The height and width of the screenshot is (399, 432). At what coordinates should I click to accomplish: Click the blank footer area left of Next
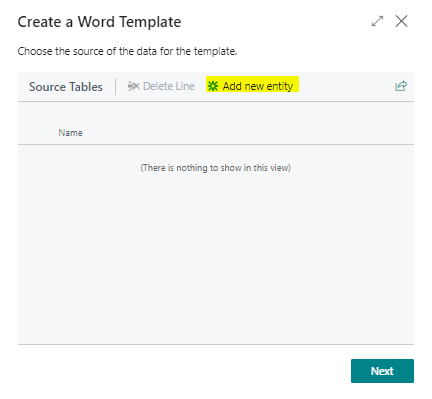(183, 371)
